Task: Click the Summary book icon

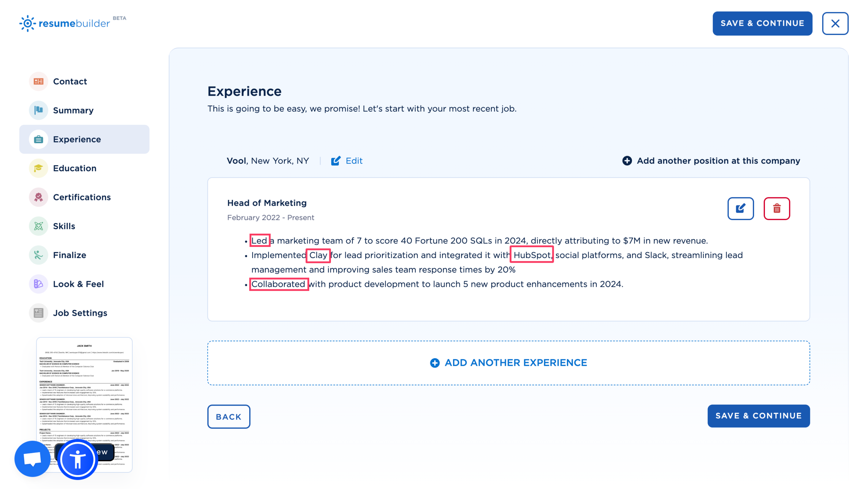Action: click(38, 110)
